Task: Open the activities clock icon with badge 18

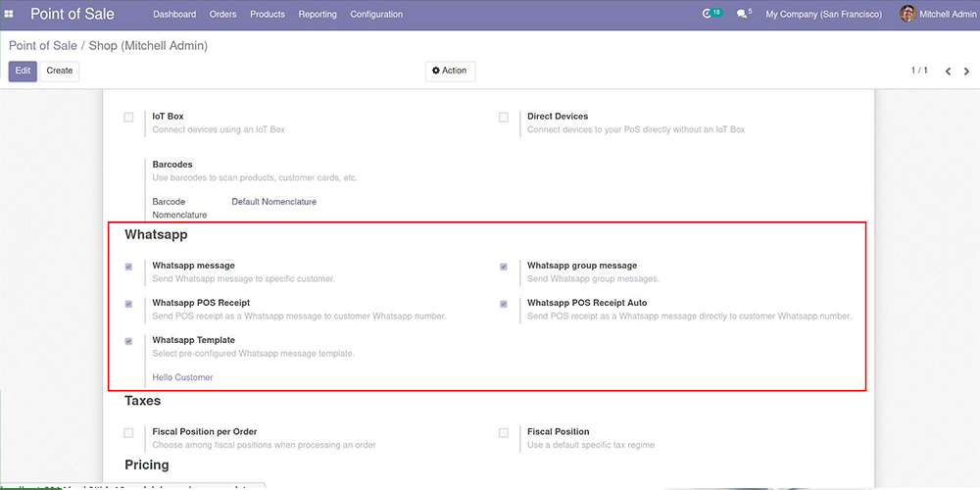Action: tap(711, 14)
